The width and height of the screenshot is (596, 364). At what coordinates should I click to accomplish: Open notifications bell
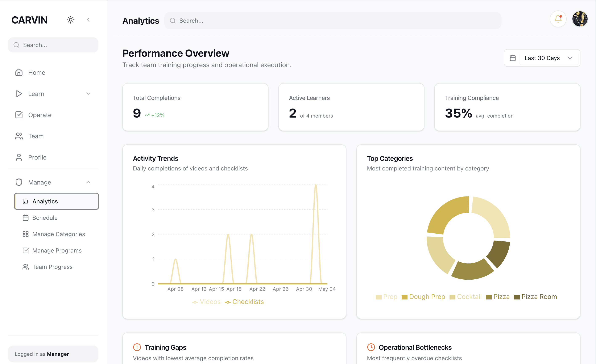coord(558,19)
